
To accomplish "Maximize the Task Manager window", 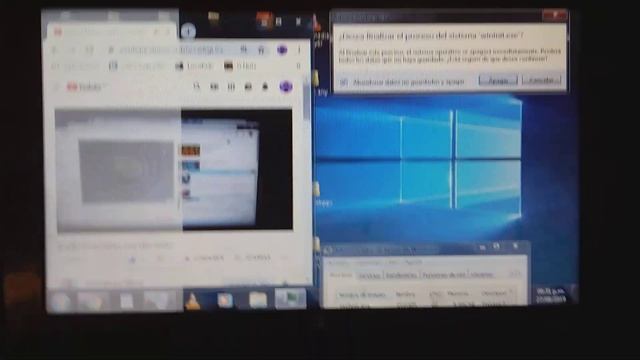I will tap(496, 247).
